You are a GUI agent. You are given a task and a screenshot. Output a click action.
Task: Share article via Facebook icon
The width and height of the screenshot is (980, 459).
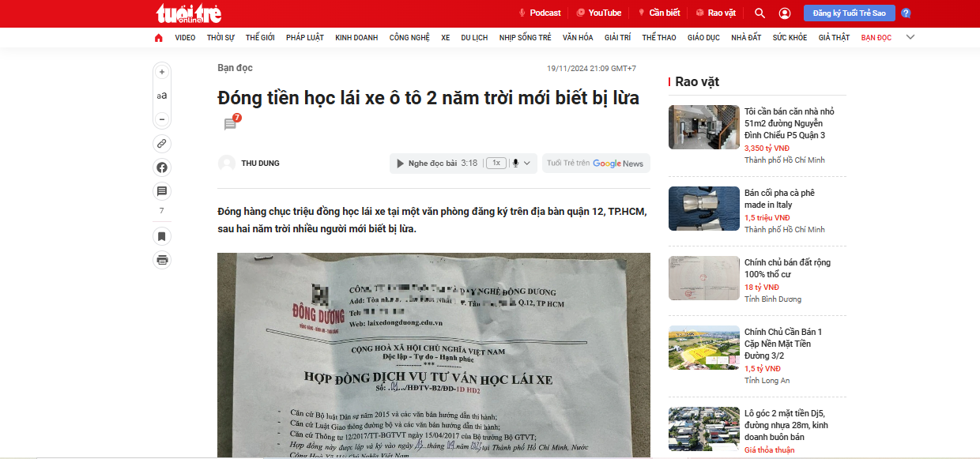[x=162, y=167]
